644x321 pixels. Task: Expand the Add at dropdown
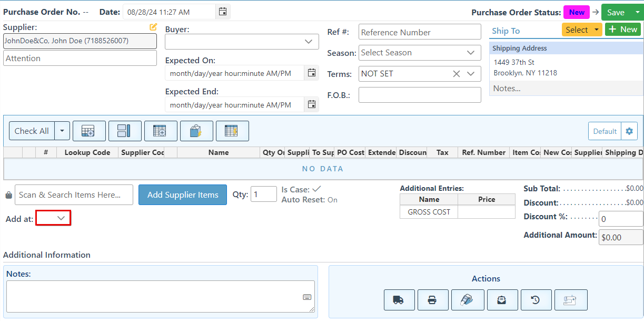pos(53,218)
